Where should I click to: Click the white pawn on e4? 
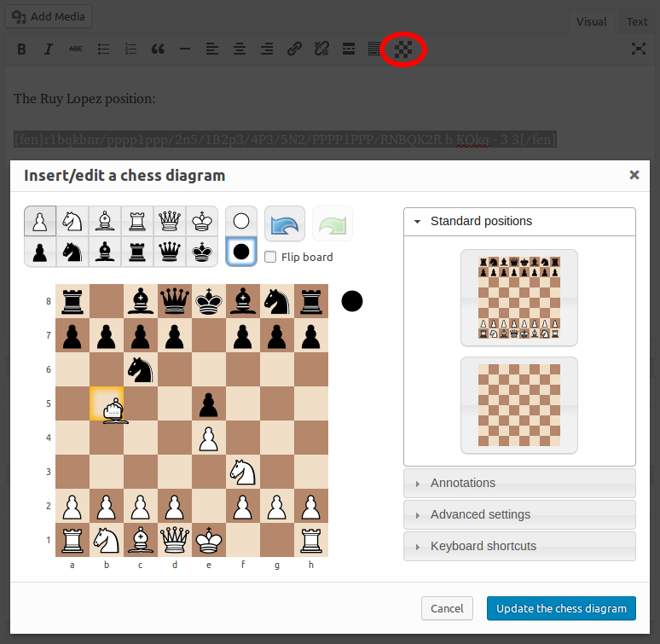[209, 438]
